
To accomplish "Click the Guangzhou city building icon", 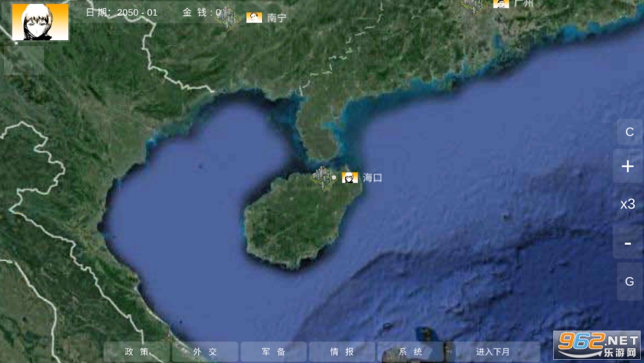I will (475, 5).
